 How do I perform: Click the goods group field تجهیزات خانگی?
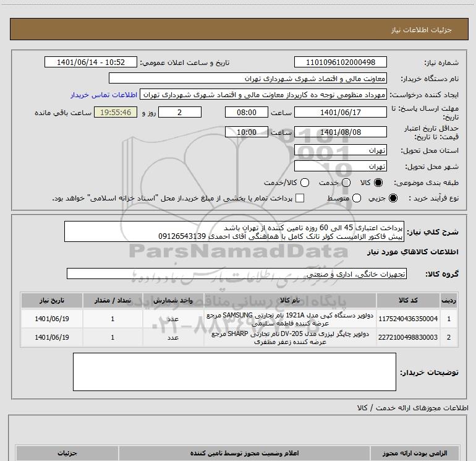point(237,274)
